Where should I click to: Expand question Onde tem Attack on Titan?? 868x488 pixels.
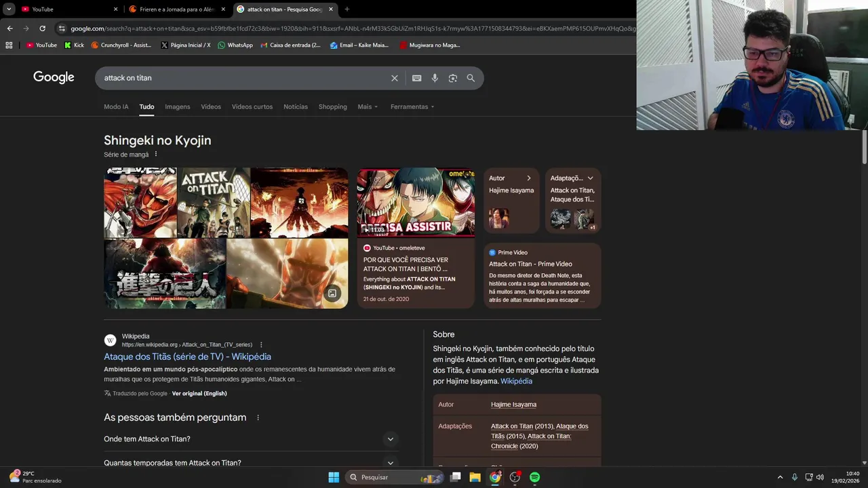[251, 439]
